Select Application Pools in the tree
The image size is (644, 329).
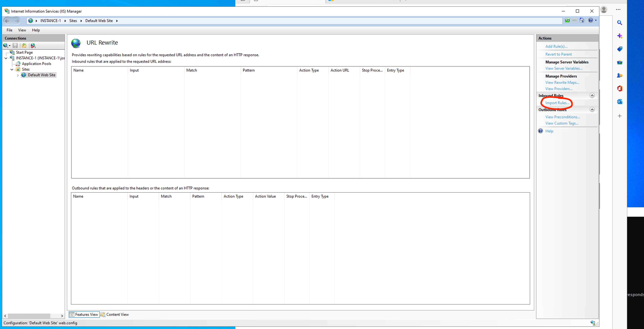37,64
